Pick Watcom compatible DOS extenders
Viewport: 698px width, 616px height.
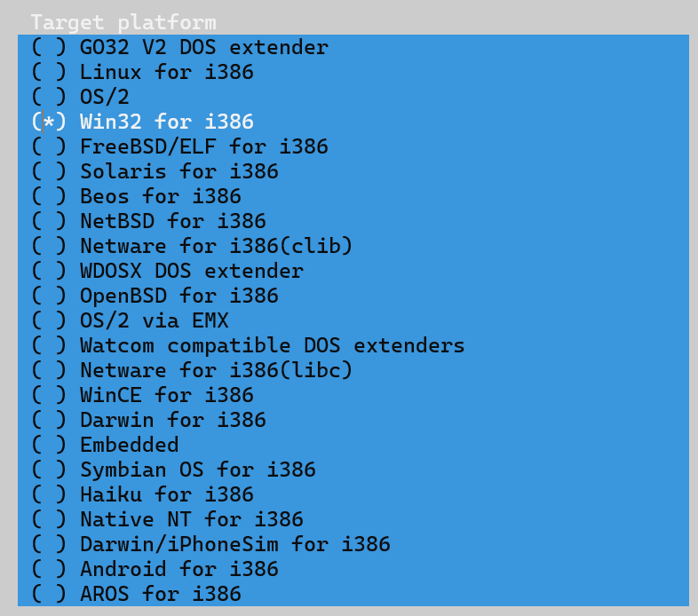click(248, 346)
